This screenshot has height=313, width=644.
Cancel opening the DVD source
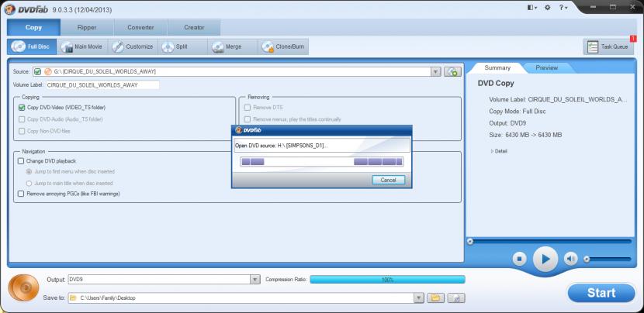388,180
